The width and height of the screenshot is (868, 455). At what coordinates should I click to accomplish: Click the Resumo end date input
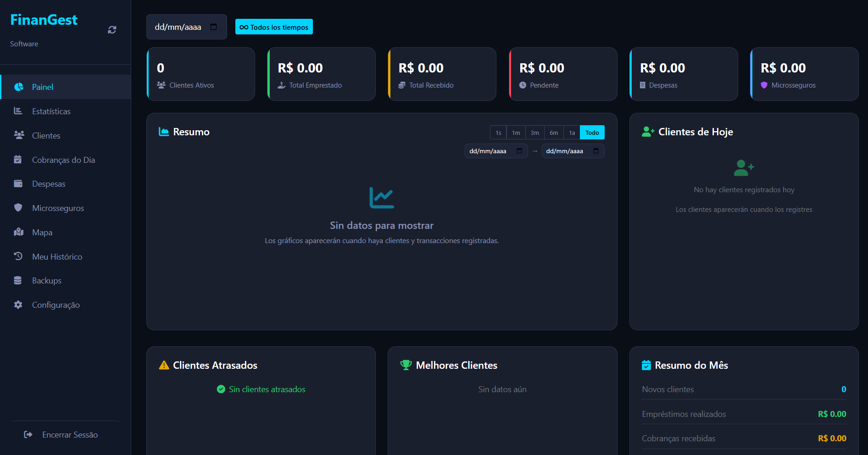coord(573,151)
